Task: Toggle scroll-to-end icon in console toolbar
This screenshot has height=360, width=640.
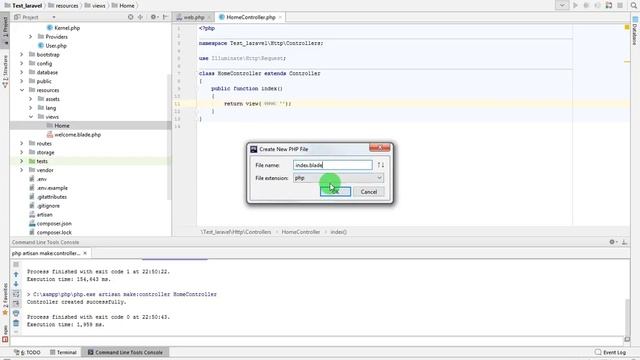Action: [x=16, y=303]
